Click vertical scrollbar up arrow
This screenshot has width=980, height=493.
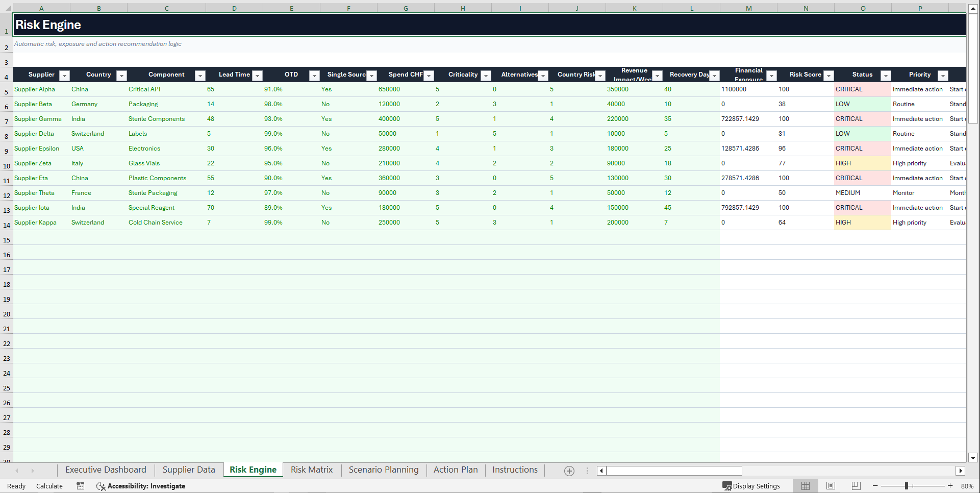point(973,8)
